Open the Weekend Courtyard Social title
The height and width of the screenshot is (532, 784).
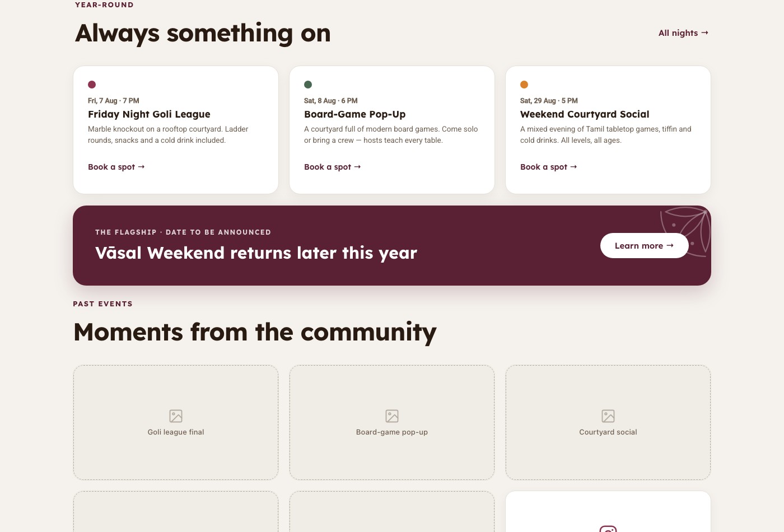coord(585,114)
